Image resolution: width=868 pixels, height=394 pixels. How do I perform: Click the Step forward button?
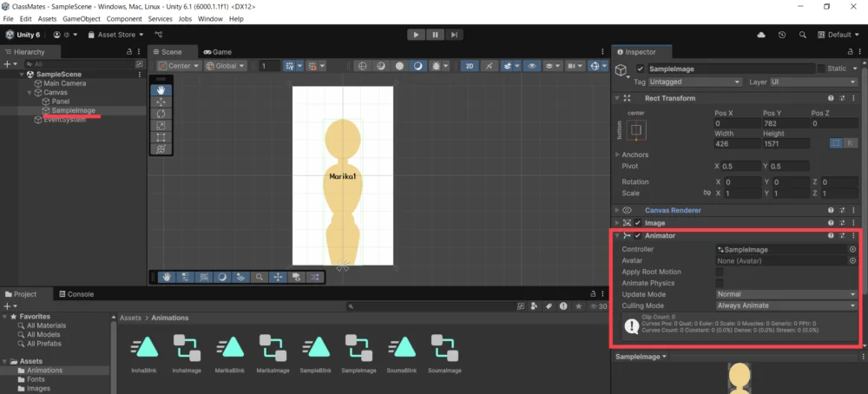click(x=454, y=35)
